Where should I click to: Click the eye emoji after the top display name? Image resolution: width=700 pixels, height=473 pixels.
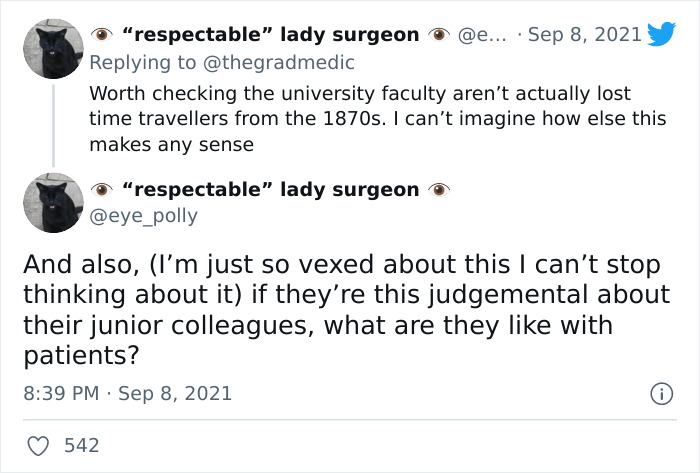438,35
